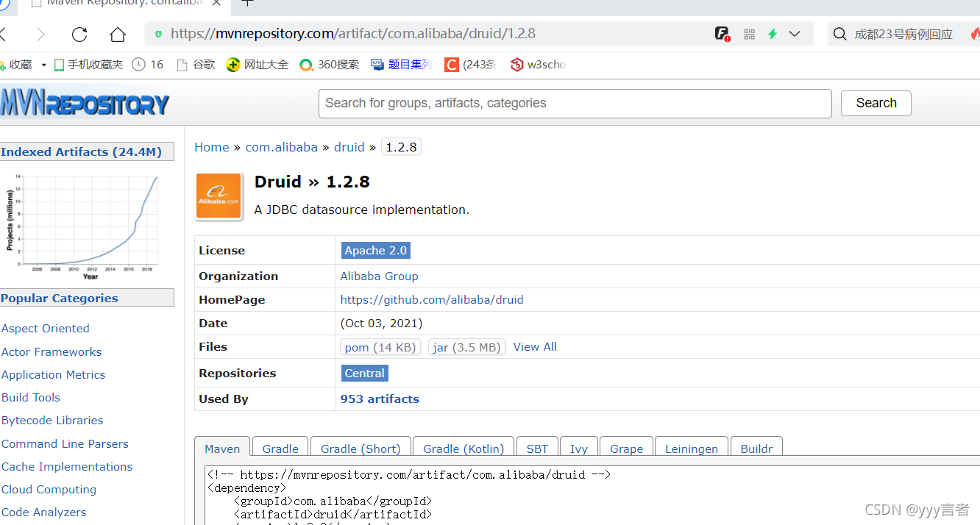Viewport: 980px width, 525px height.
Task: Open the Application Metrics category
Action: click(x=53, y=375)
